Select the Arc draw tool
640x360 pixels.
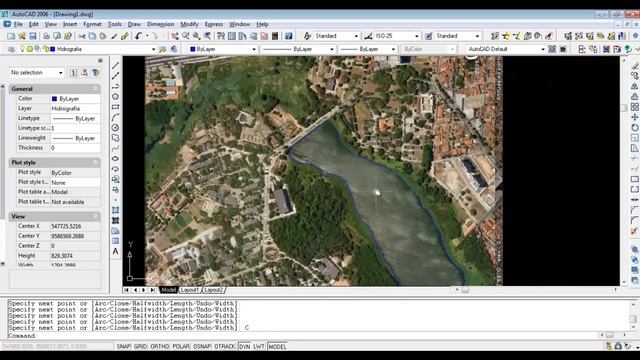(x=116, y=117)
